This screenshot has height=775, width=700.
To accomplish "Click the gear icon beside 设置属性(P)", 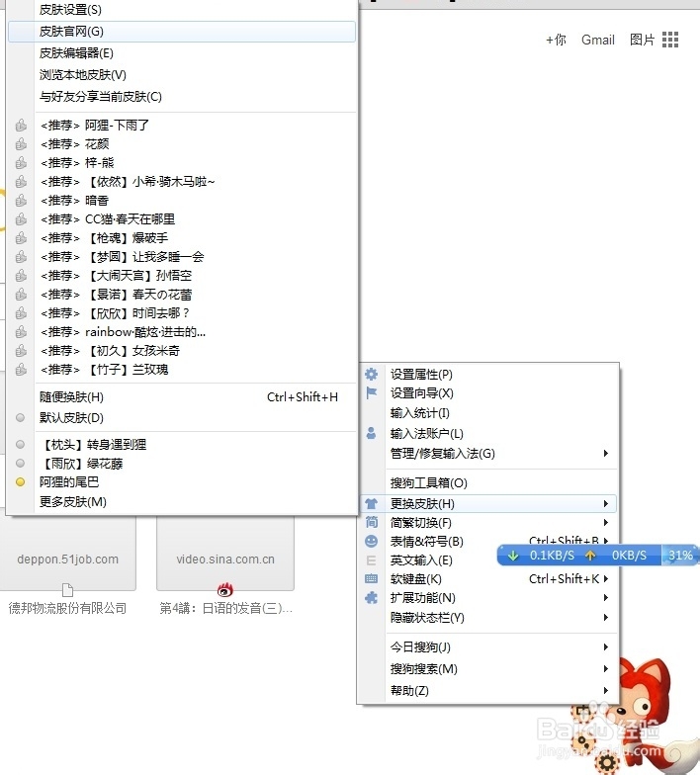I will 372,374.
